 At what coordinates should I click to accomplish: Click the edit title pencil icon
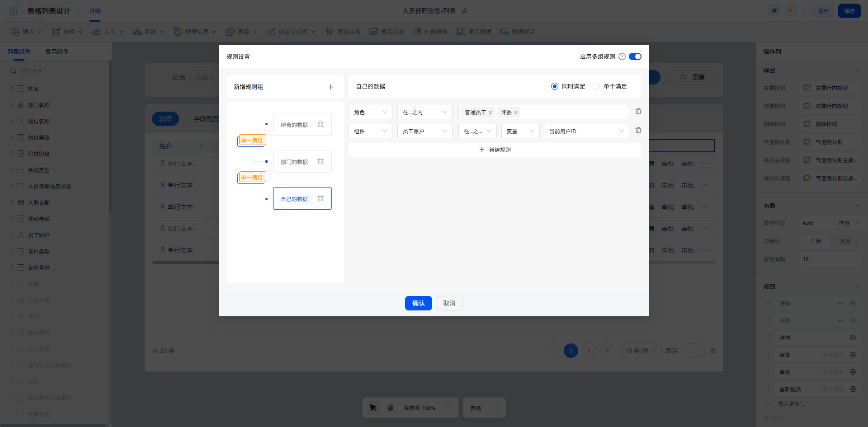coord(464,10)
